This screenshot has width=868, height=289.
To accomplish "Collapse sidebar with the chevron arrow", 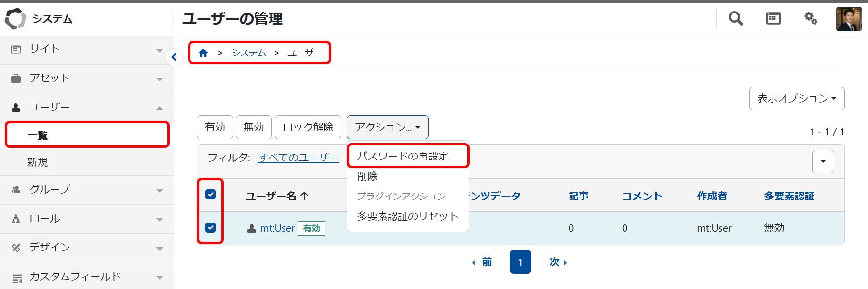I will [x=174, y=57].
